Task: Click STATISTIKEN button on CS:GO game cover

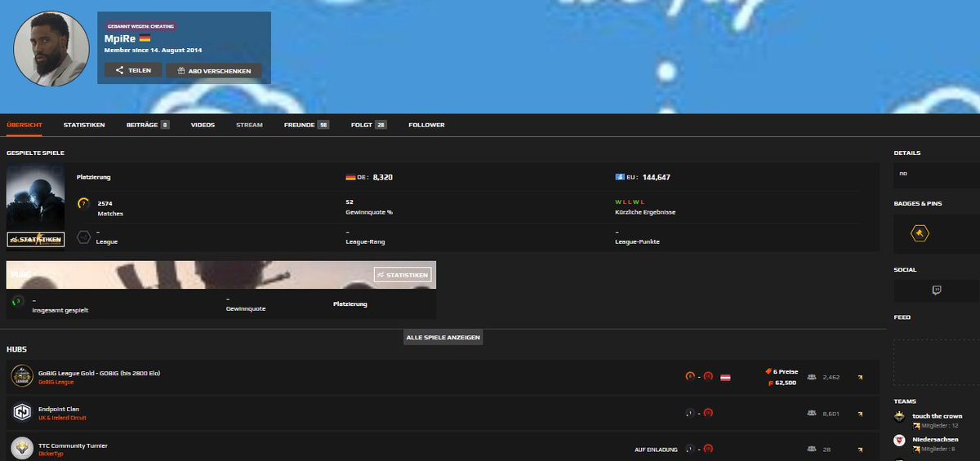Action: pos(36,239)
